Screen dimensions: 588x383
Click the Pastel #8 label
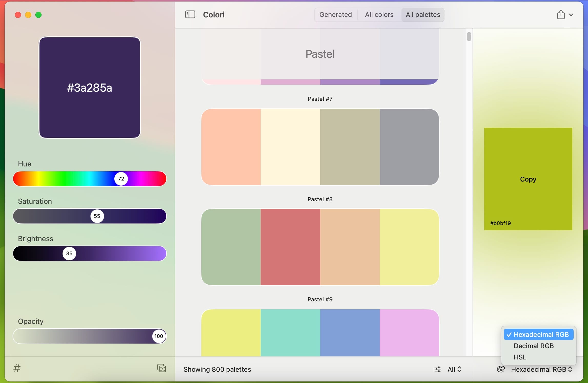(x=320, y=199)
